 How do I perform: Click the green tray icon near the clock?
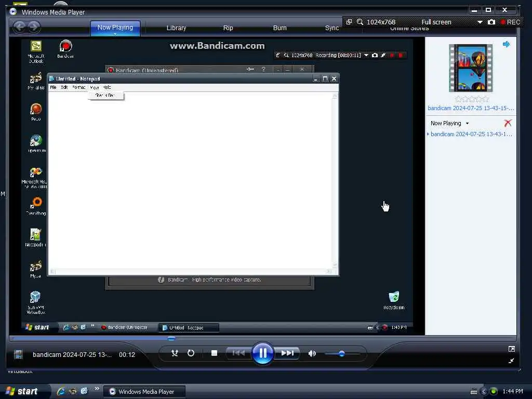coord(494,392)
